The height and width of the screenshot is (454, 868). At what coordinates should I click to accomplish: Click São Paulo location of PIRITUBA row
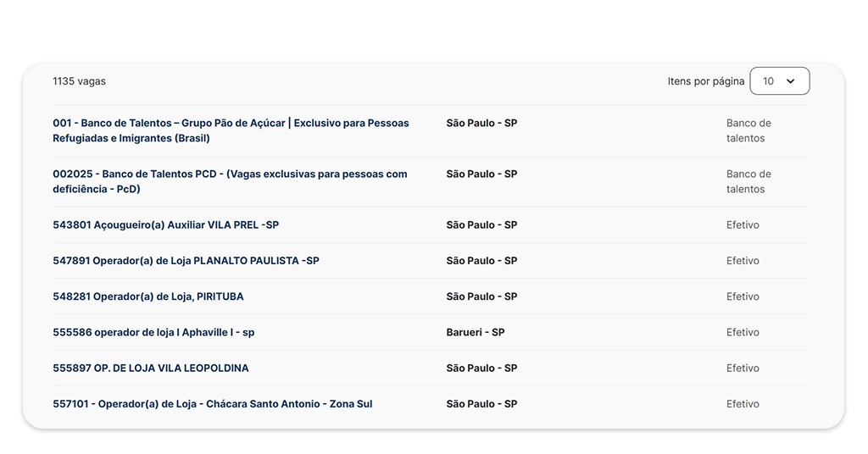click(481, 296)
